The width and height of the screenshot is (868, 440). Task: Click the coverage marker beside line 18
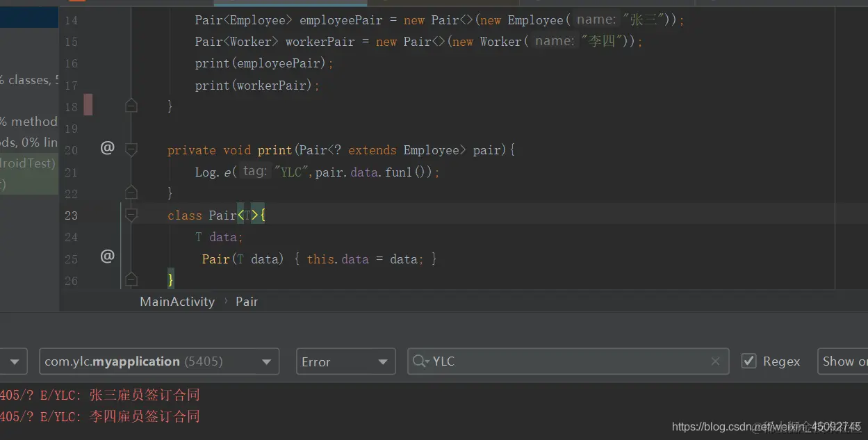[x=88, y=106]
